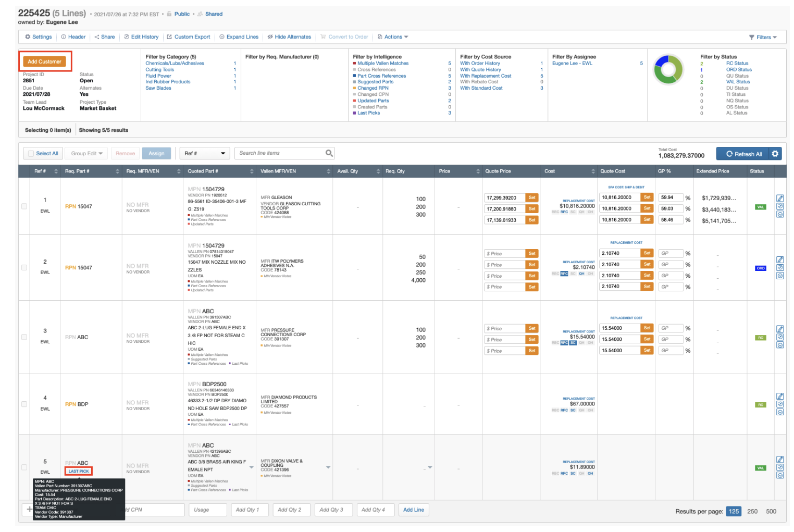The width and height of the screenshot is (794, 532).
Task: Click the status donut chart
Action: (668, 68)
